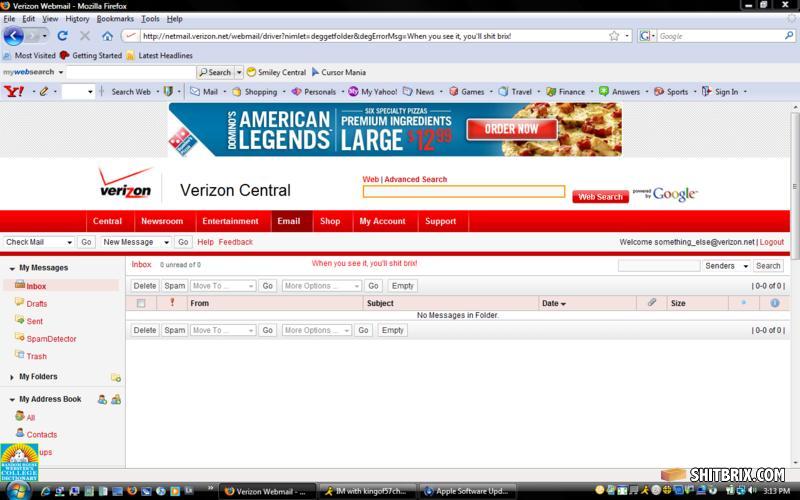
Task: Open the History menu
Action: pyautogui.click(x=77, y=19)
